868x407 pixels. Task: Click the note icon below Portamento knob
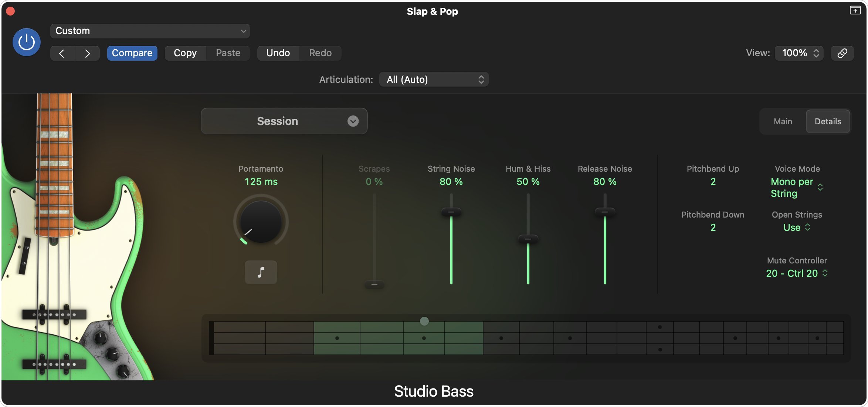coord(261,272)
